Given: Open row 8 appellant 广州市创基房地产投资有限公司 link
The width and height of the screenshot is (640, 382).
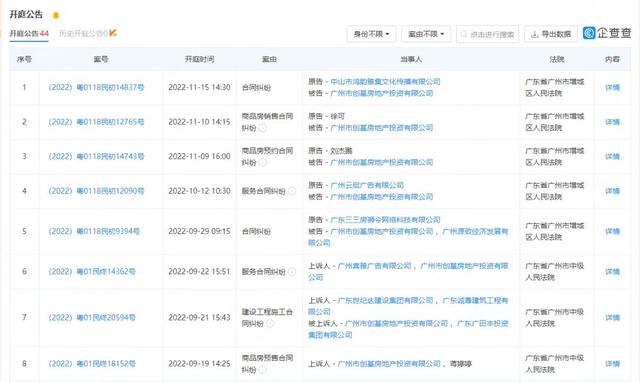Looking at the screenshot, I should click(x=389, y=364).
